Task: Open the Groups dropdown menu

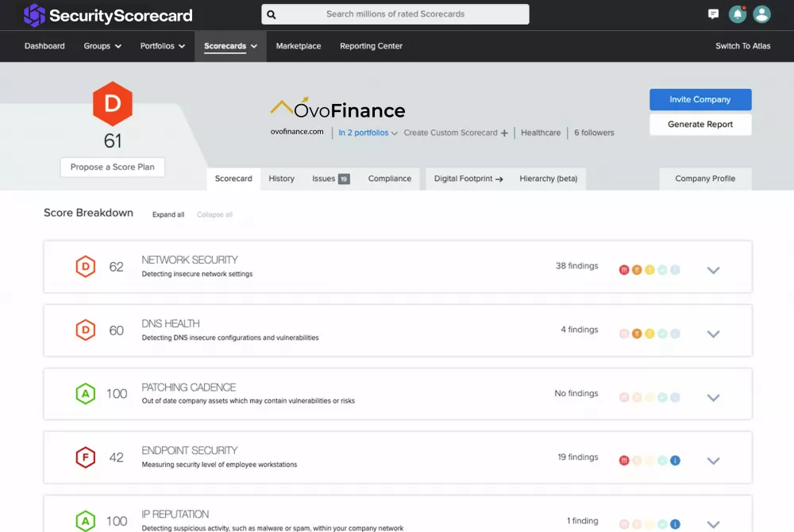Action: [x=102, y=46]
